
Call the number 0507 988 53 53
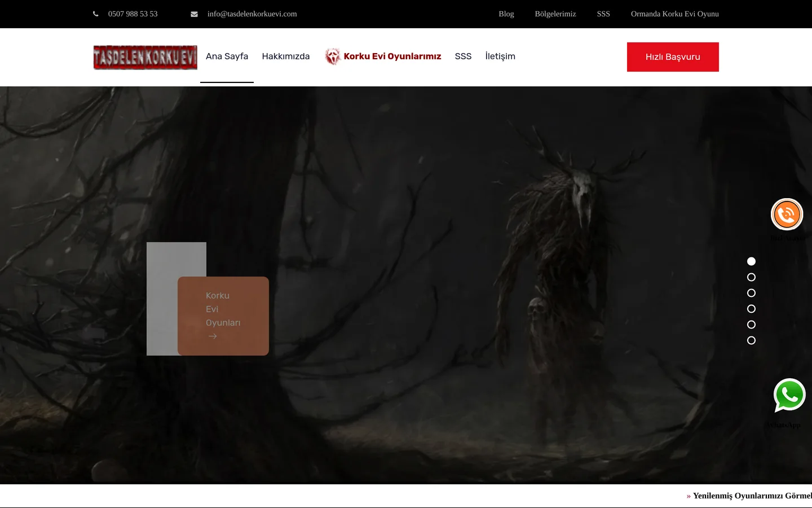click(133, 14)
